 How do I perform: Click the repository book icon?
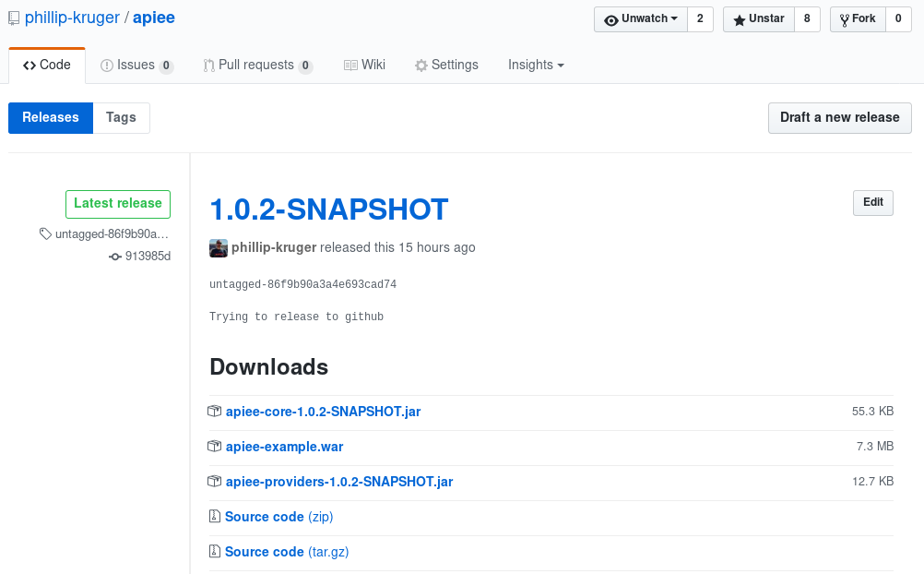pos(14,18)
